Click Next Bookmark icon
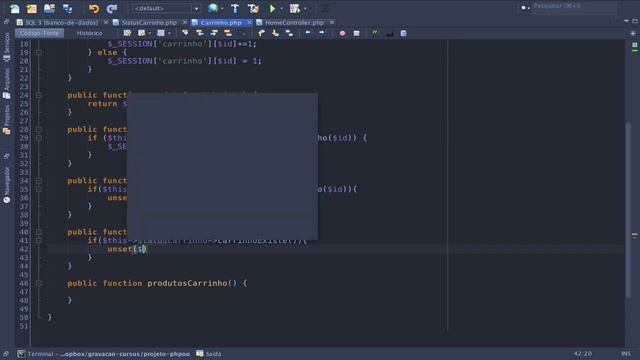 click(276, 33)
